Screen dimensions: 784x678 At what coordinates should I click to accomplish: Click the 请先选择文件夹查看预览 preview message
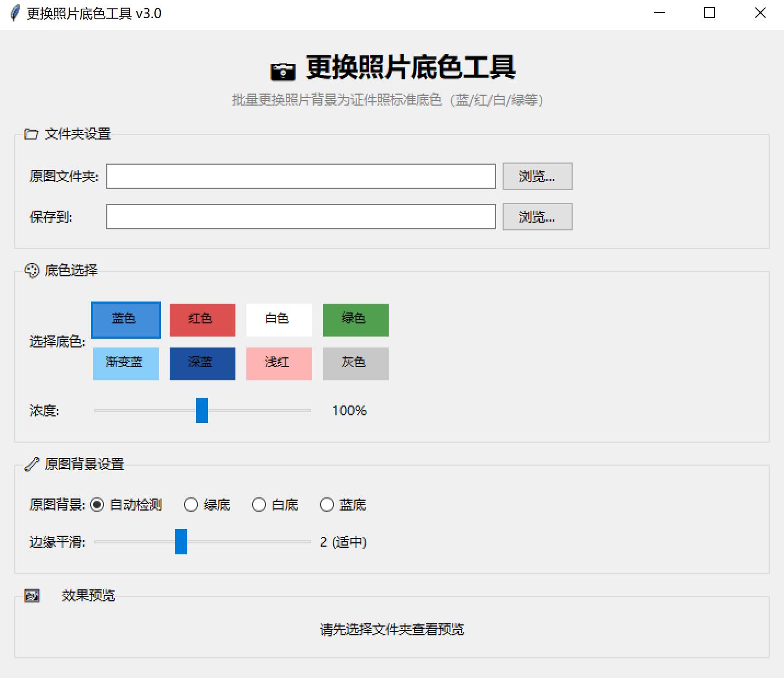392,630
